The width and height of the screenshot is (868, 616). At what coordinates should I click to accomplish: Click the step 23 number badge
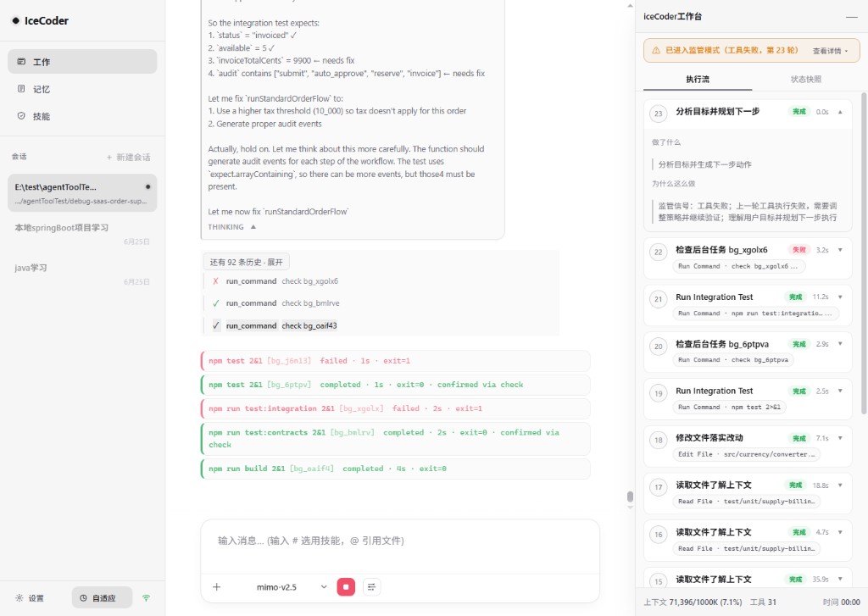coord(658,114)
